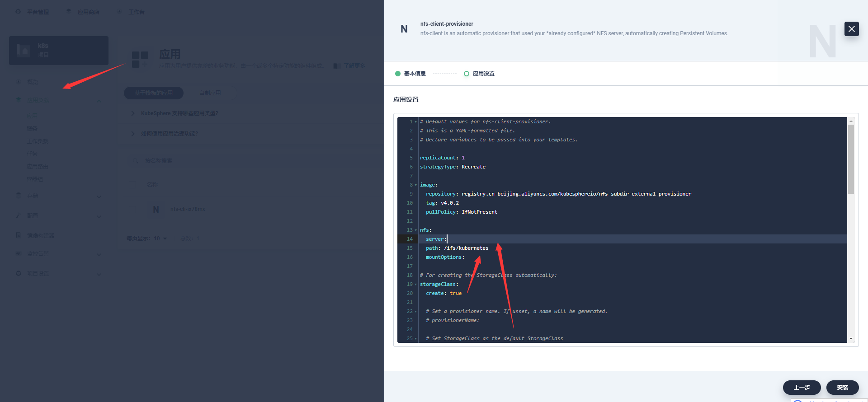Click the editor scrollbar up arrow
The width and height of the screenshot is (868, 402).
tap(851, 121)
